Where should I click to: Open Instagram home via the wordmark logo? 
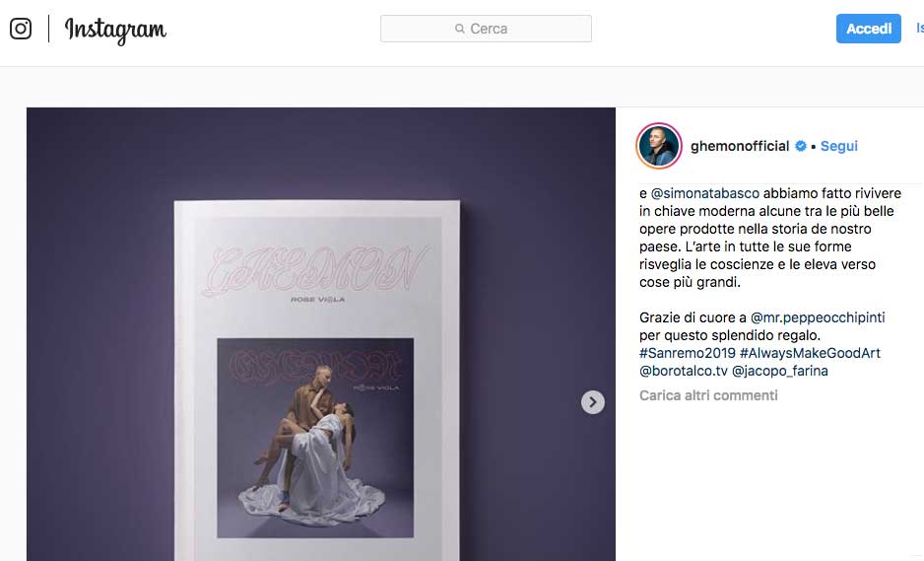pos(115,30)
